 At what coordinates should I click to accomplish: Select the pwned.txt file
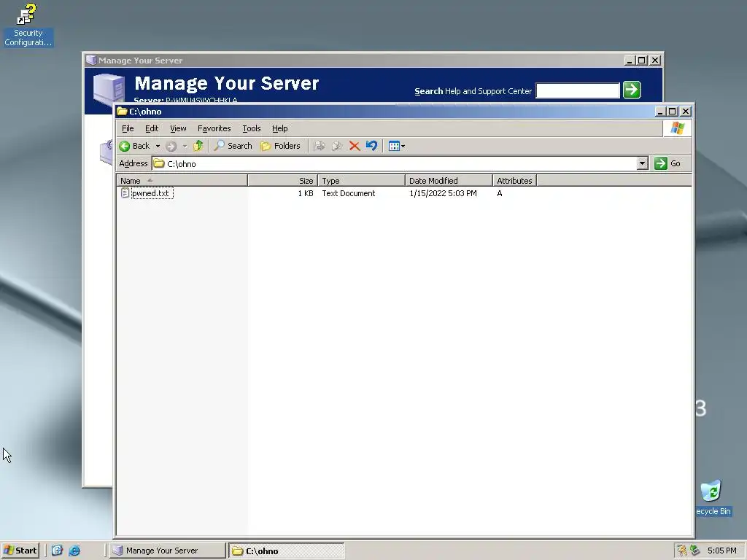coord(150,193)
